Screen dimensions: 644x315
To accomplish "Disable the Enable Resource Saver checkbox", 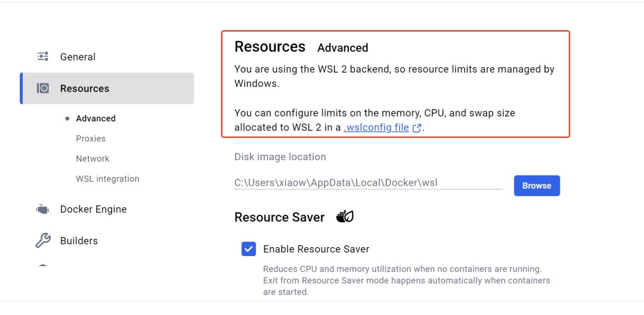I will coord(249,249).
